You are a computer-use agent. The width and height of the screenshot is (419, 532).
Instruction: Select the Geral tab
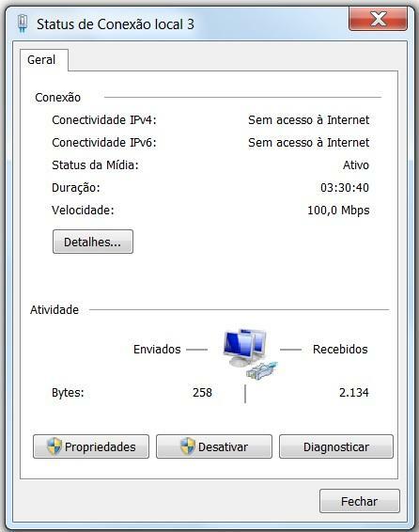coord(41,60)
